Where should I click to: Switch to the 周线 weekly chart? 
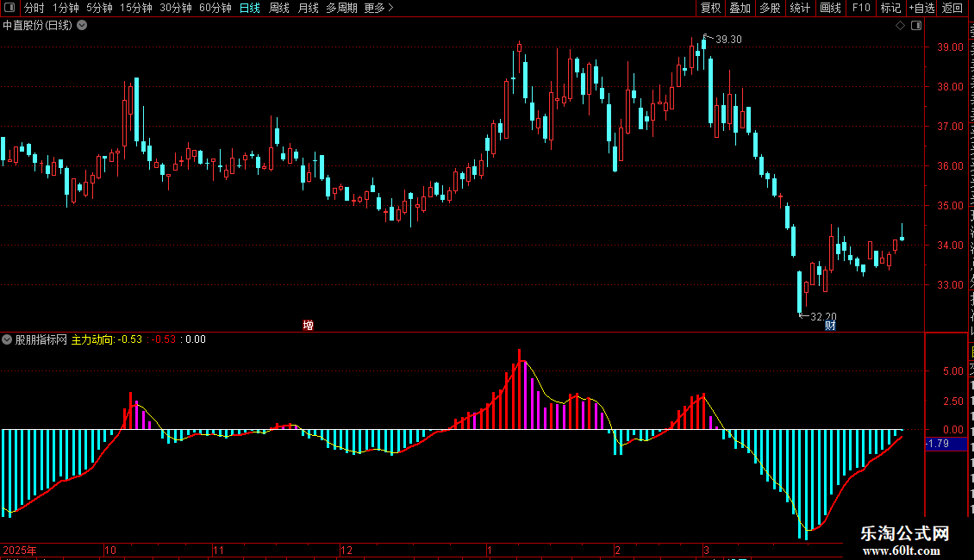279,8
